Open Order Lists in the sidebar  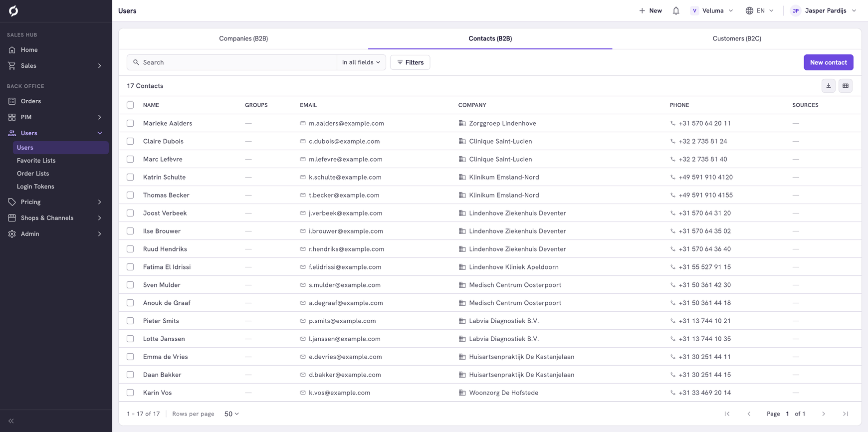coord(33,174)
